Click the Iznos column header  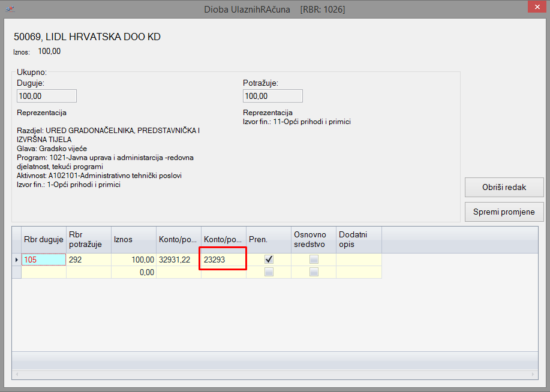pos(133,240)
